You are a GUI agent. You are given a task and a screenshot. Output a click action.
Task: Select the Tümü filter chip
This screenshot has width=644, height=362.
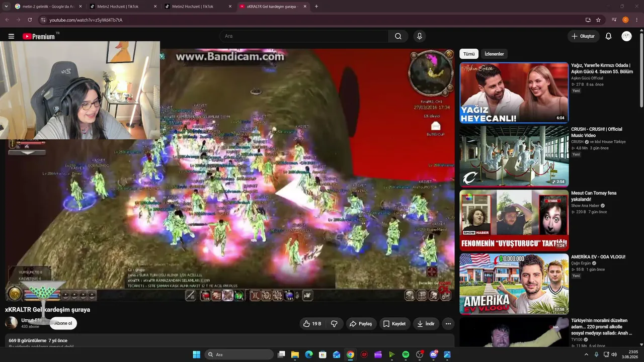point(469,54)
